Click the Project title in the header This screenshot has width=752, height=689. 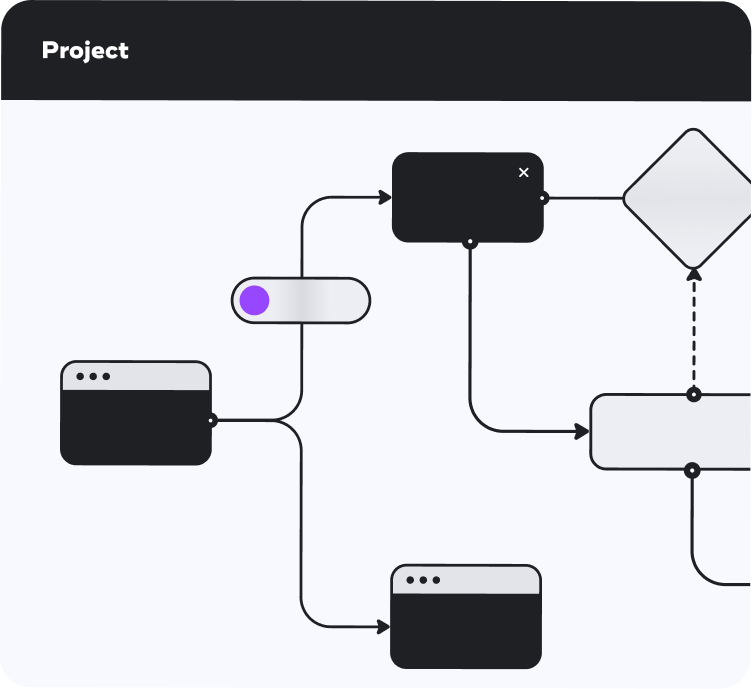pos(85,51)
